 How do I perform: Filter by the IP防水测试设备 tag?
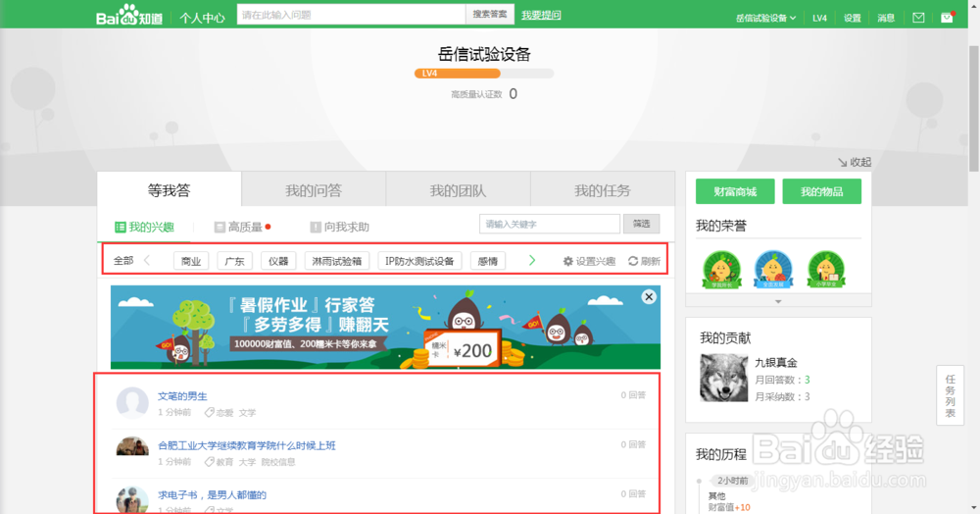click(x=419, y=261)
